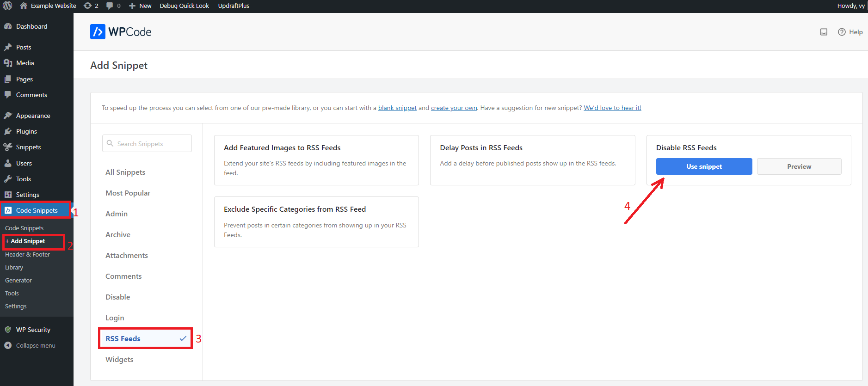Click the WPCode logo
This screenshot has width=868, height=386.
tap(121, 32)
